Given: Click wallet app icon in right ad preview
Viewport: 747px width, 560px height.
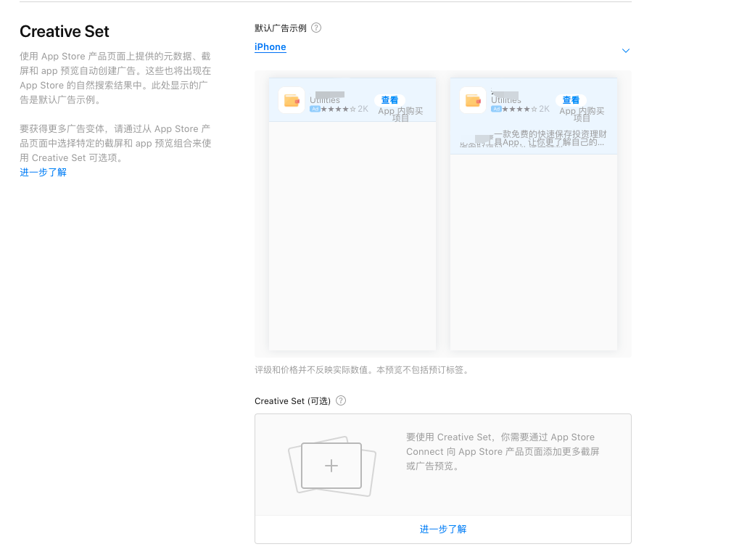Looking at the screenshot, I should (473, 100).
